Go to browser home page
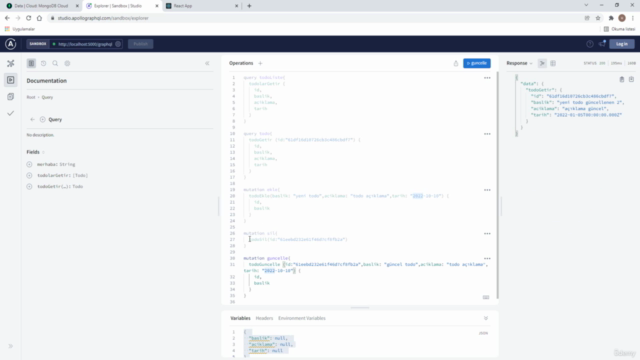 [39, 18]
